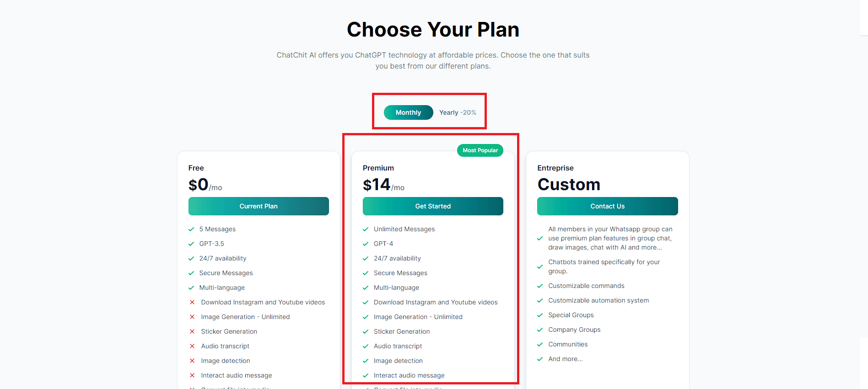Click the Choose Your Plan heading
Image resolution: width=868 pixels, height=389 pixels.
pyautogui.click(x=433, y=30)
